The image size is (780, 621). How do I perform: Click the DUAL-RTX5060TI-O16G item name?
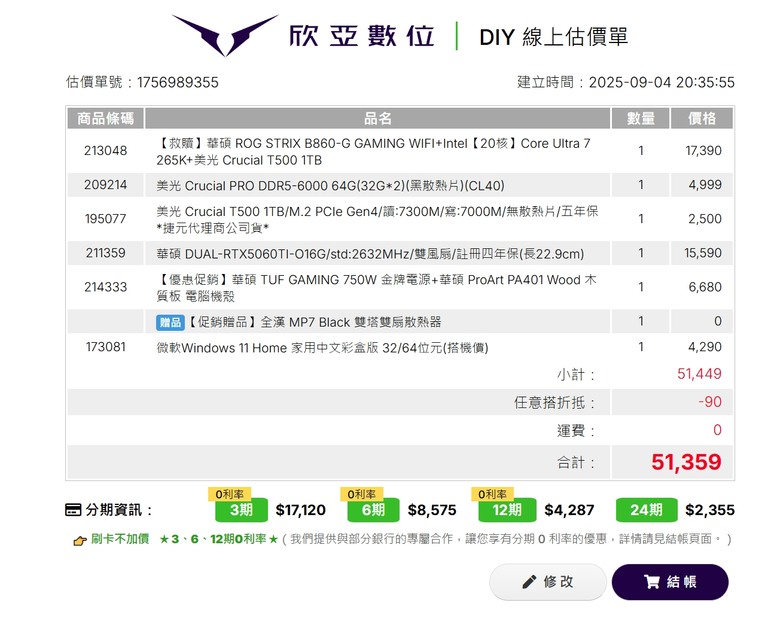[370, 254]
